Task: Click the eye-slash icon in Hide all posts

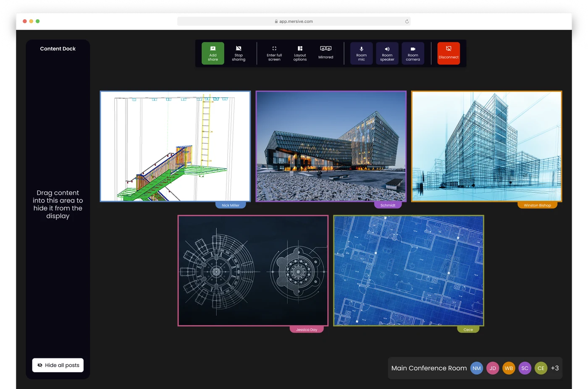Action: pyautogui.click(x=40, y=365)
